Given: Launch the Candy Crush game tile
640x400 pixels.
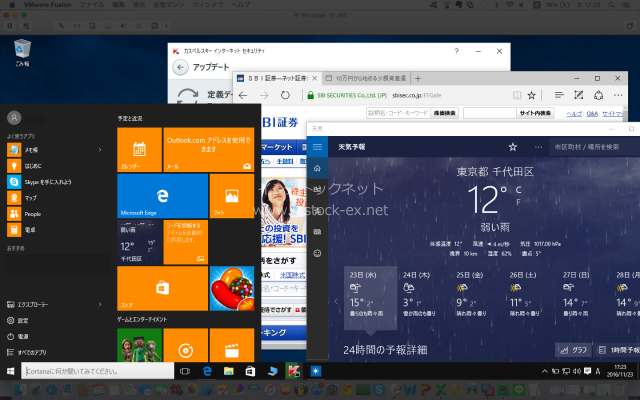Looking at the screenshot, I should 232,288.
